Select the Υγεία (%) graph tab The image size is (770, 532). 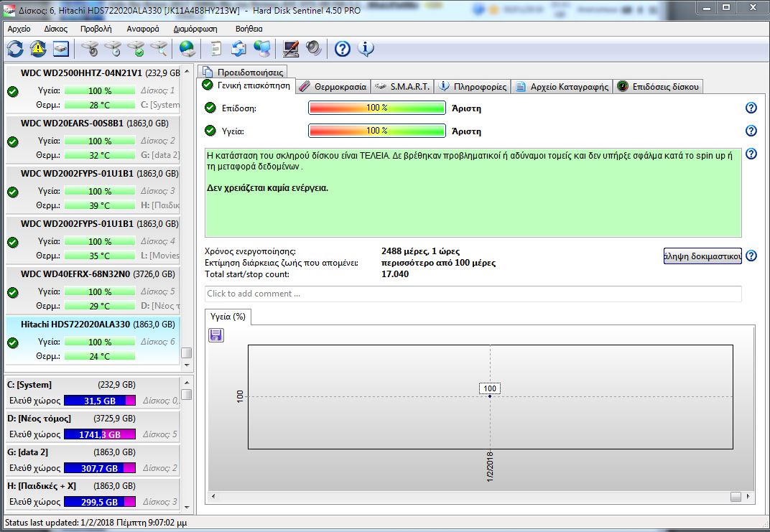pyautogui.click(x=228, y=317)
